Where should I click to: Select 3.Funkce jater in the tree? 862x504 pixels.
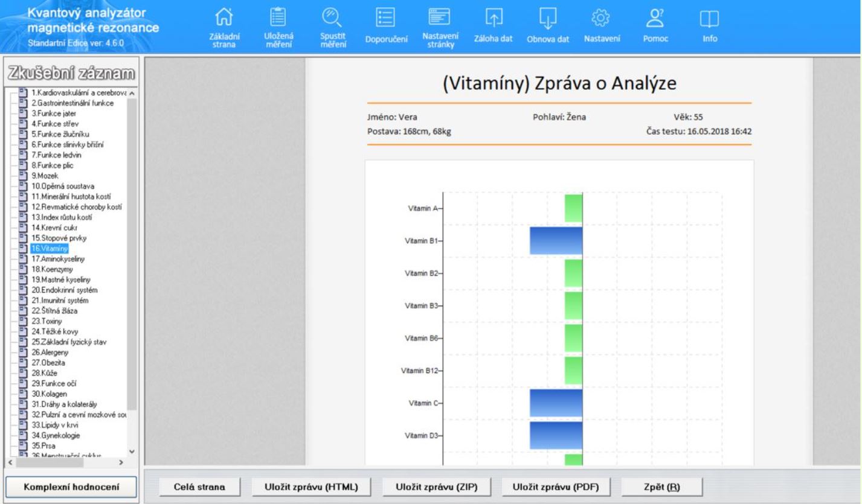point(54,113)
